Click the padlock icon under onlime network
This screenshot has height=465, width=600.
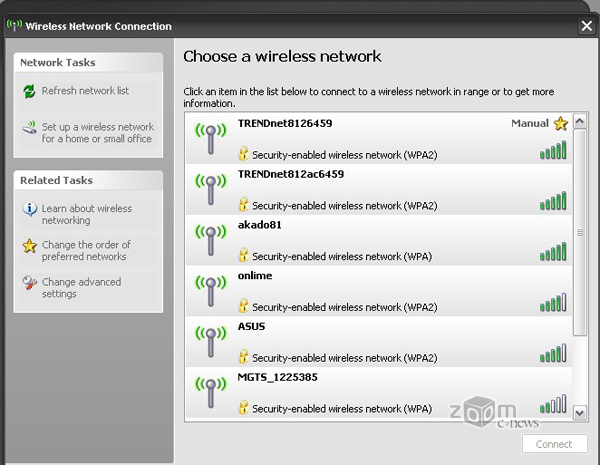(x=243, y=306)
